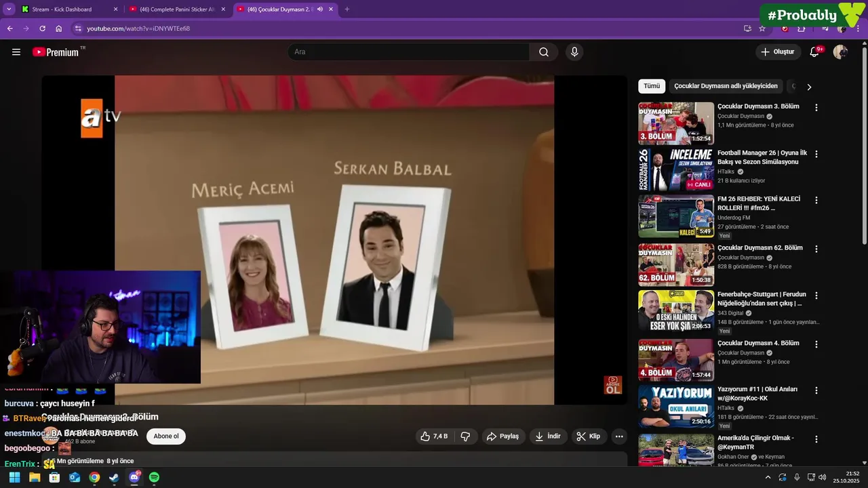Open the Football Manager 26 İnceleme thumbnail

pos(676,169)
